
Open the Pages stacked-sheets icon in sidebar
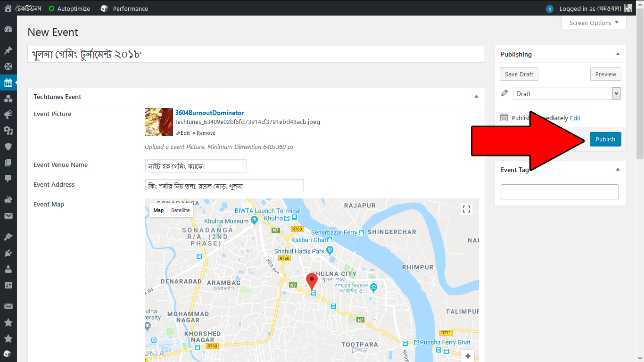(x=8, y=163)
